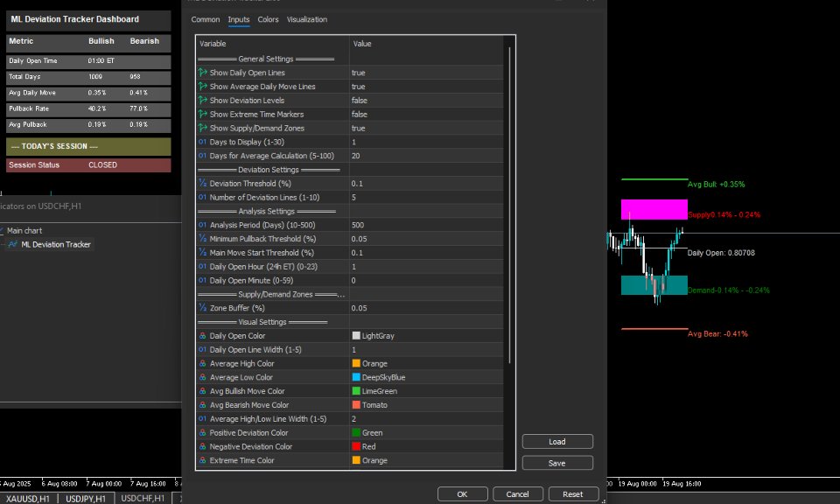Switch to the Common tab
The image size is (840, 504).
[x=205, y=19]
